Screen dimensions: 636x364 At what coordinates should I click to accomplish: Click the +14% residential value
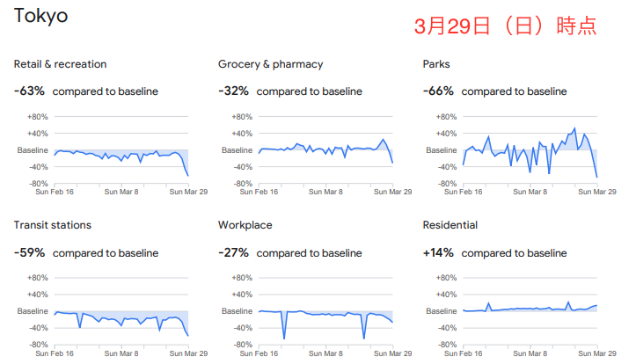438,252
